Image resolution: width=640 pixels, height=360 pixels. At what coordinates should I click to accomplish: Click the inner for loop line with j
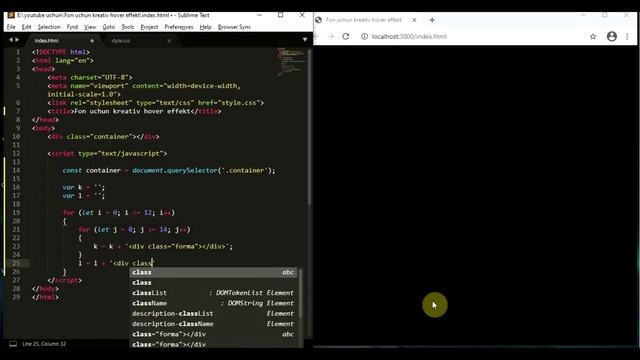pos(134,229)
